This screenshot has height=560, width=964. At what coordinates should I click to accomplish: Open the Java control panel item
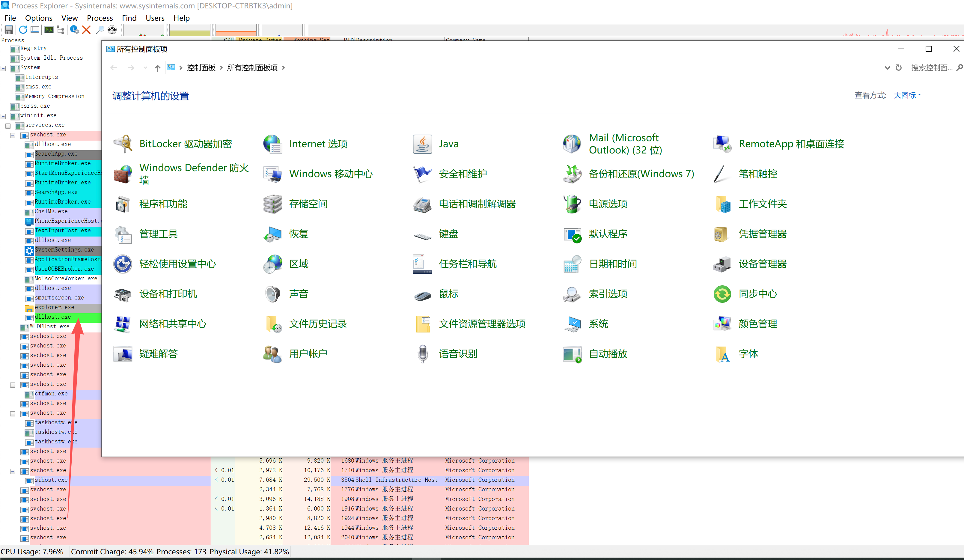point(448,144)
